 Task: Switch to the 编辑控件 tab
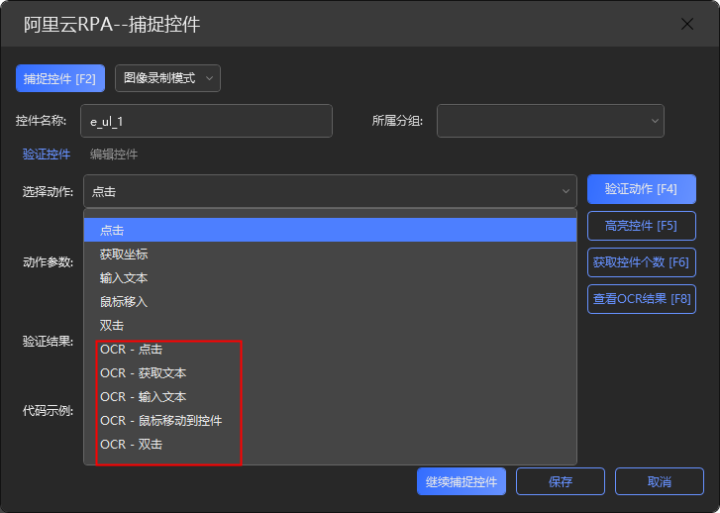click(x=113, y=154)
